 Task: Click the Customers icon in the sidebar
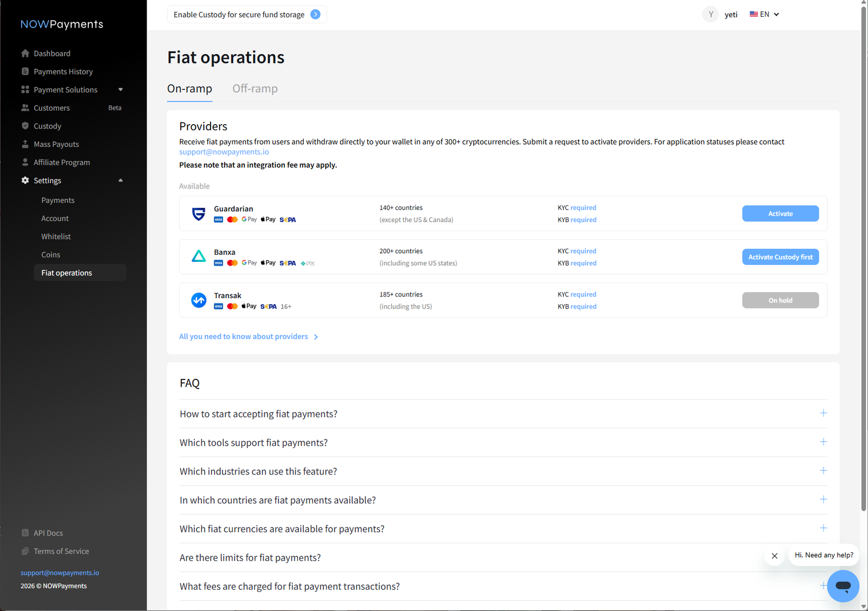[25, 107]
